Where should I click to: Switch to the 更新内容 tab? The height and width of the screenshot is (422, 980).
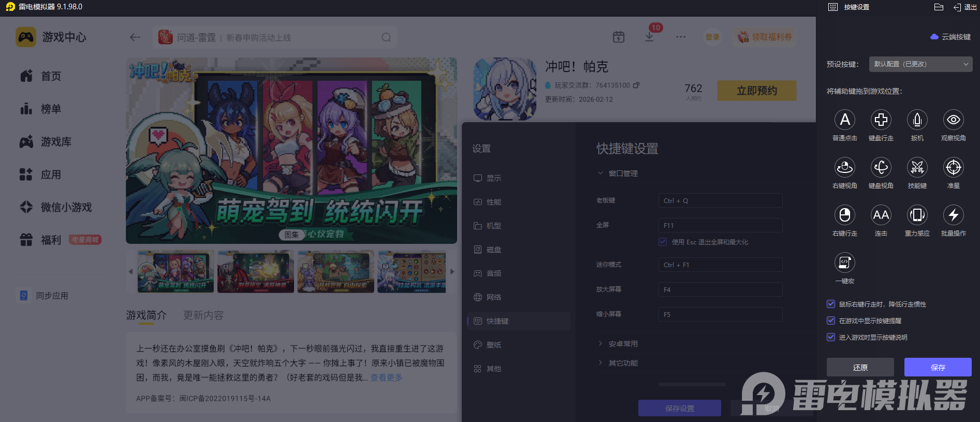(203, 315)
